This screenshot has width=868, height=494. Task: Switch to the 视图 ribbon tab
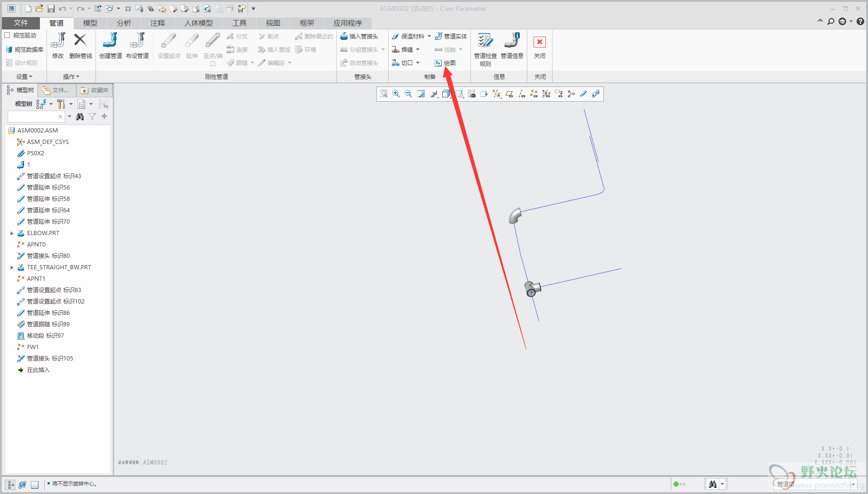[273, 23]
